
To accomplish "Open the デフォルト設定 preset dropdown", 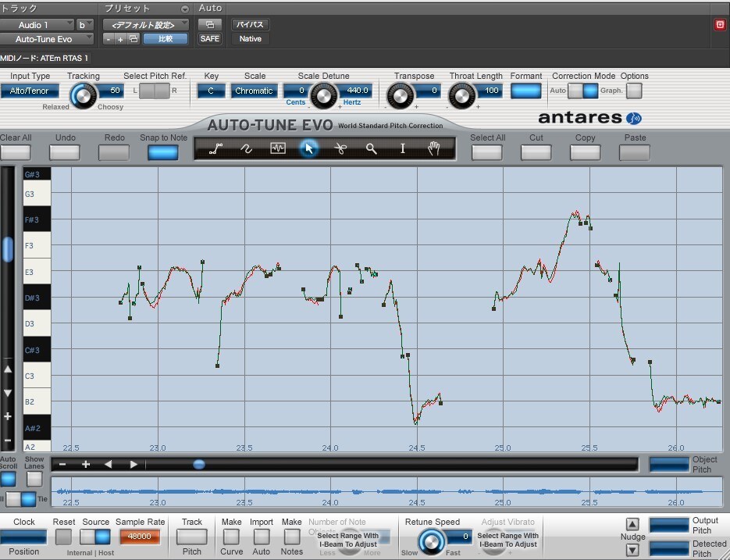I will (146, 25).
